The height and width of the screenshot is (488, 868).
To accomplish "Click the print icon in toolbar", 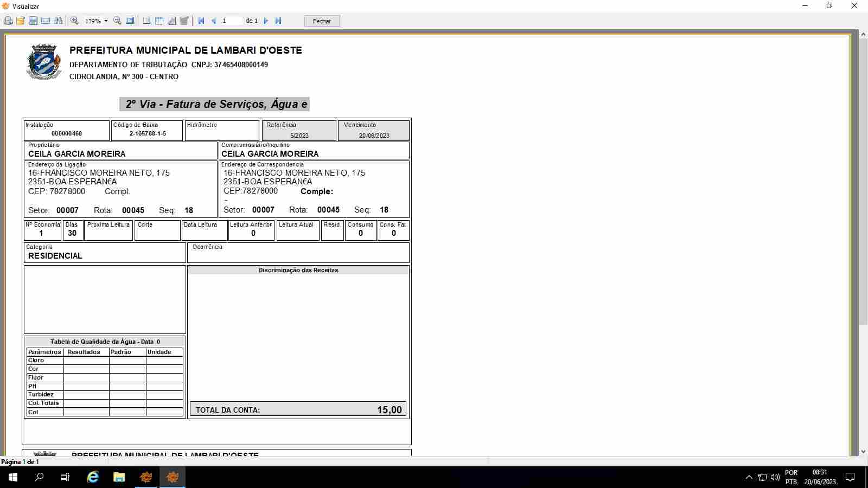I will click(x=8, y=21).
